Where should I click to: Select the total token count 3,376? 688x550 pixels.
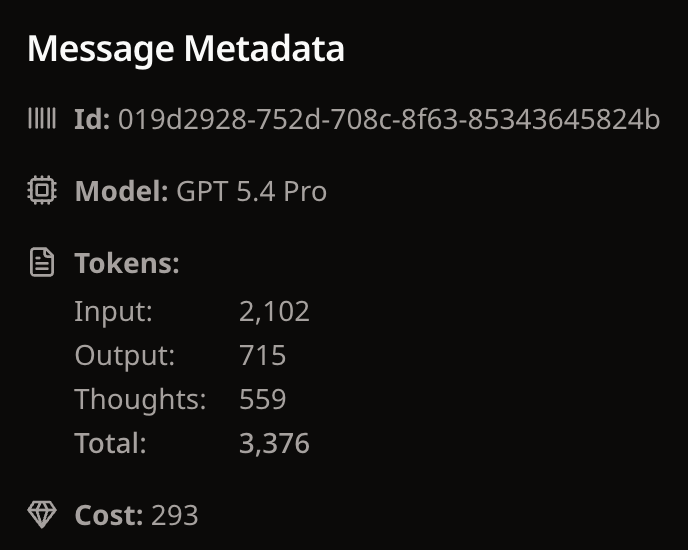(274, 443)
